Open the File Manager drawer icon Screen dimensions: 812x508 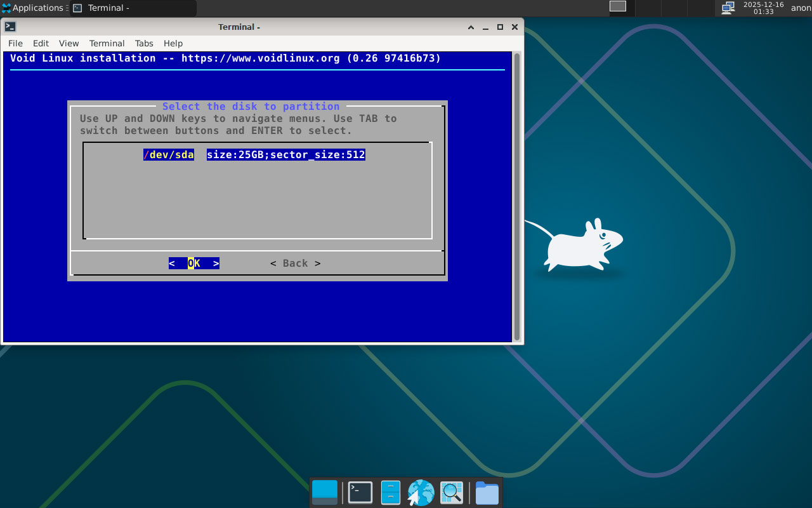[x=390, y=492]
